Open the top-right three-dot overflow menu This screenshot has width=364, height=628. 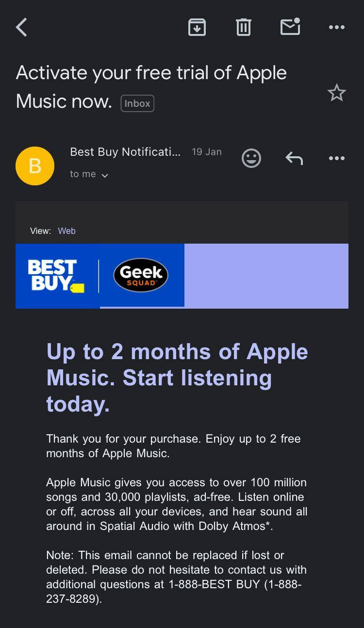pos(336,27)
